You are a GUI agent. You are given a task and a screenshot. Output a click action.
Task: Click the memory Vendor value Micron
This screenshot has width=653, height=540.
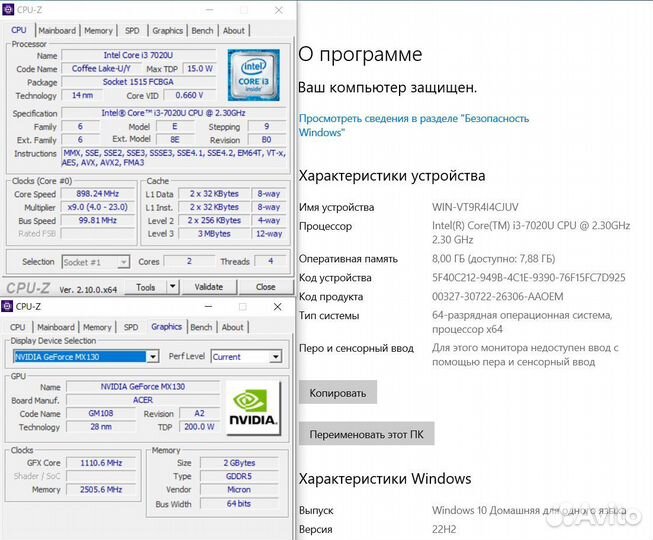click(x=239, y=489)
